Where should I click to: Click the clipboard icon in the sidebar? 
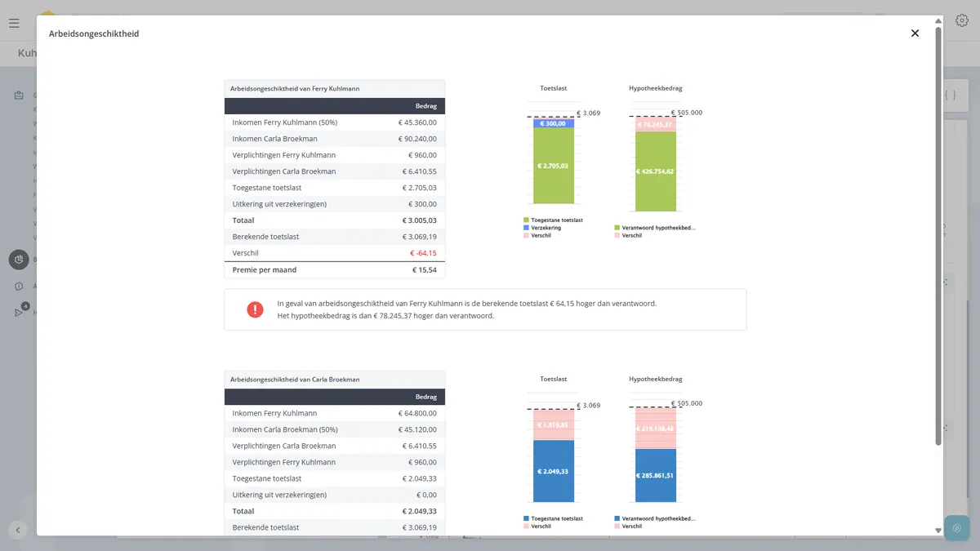(x=19, y=96)
